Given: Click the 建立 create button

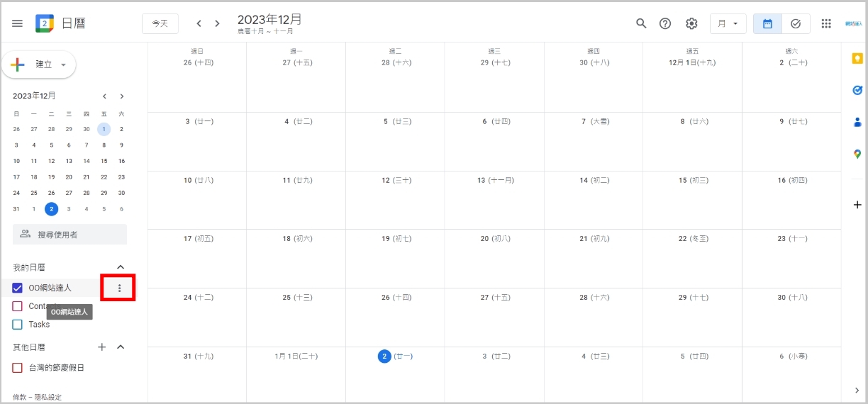Looking at the screenshot, I should click(39, 64).
